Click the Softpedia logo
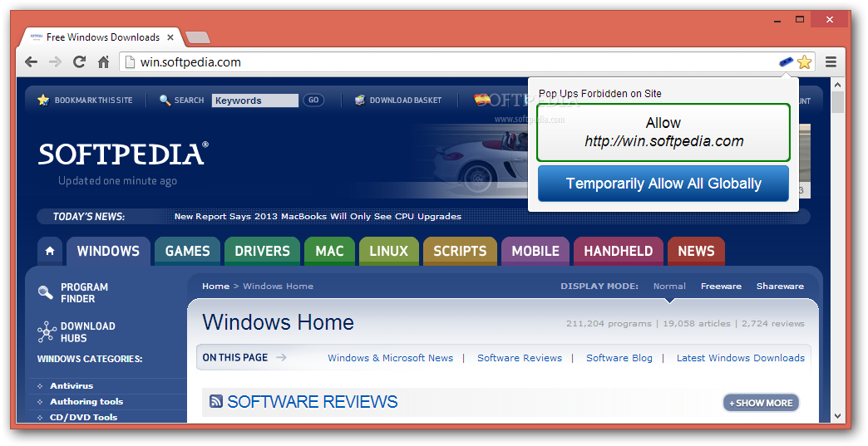The height and width of the screenshot is (446, 868). [123, 154]
